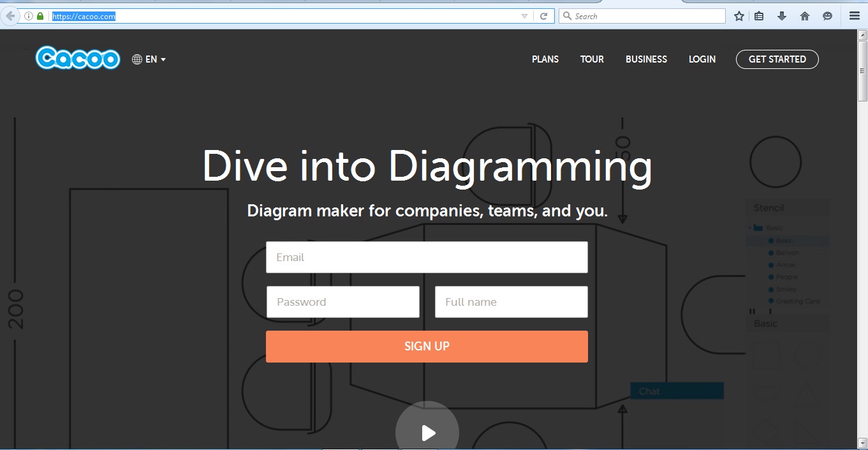Screen dimensions: 868x450
Task: Open the EN language dropdown
Action: click(x=149, y=59)
